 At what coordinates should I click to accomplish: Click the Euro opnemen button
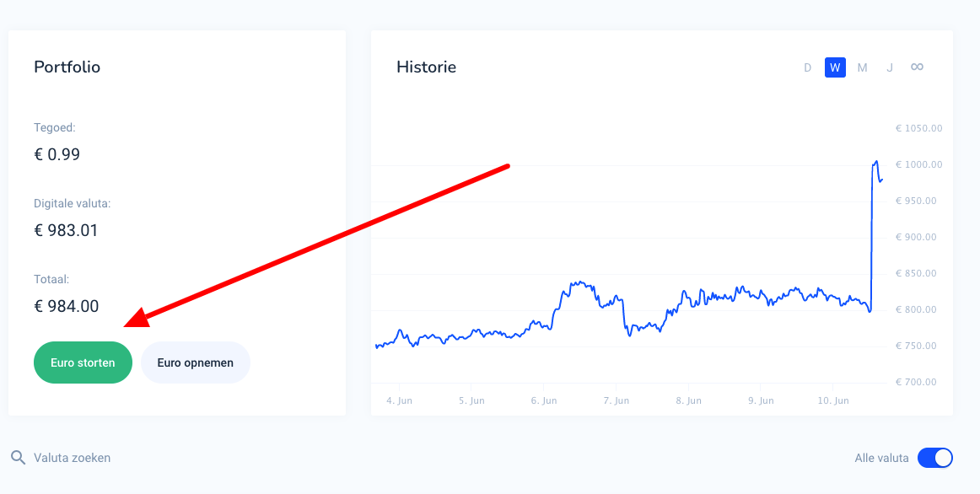coord(195,362)
